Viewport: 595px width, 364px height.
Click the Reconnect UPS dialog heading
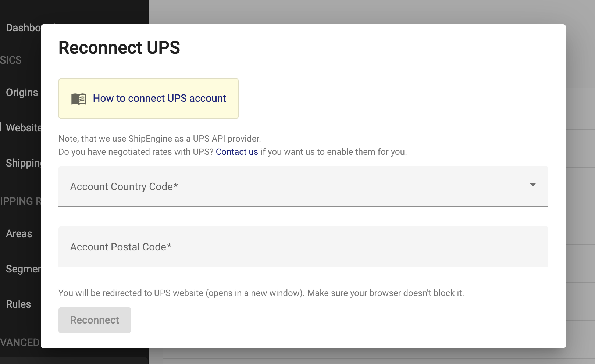[x=119, y=48]
